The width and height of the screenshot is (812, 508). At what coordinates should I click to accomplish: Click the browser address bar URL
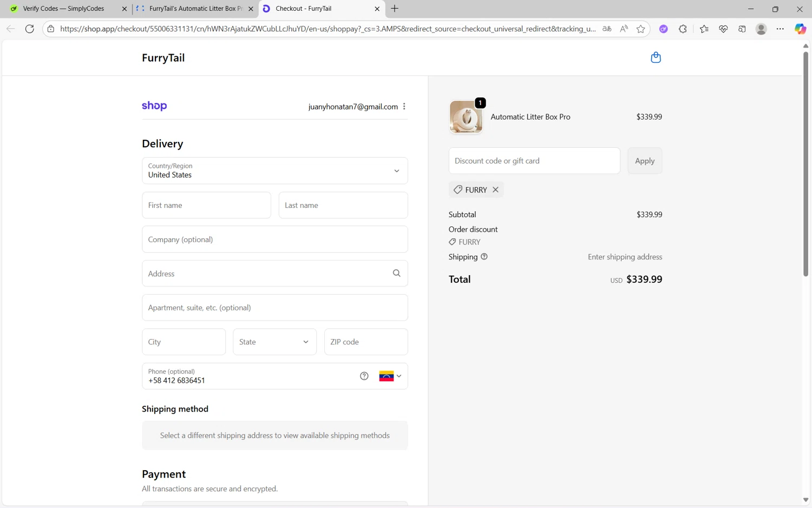(328, 29)
